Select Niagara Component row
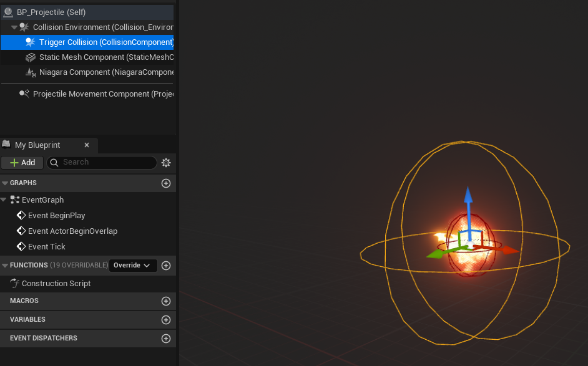Viewport: 588px width, 366px height. tap(87, 72)
